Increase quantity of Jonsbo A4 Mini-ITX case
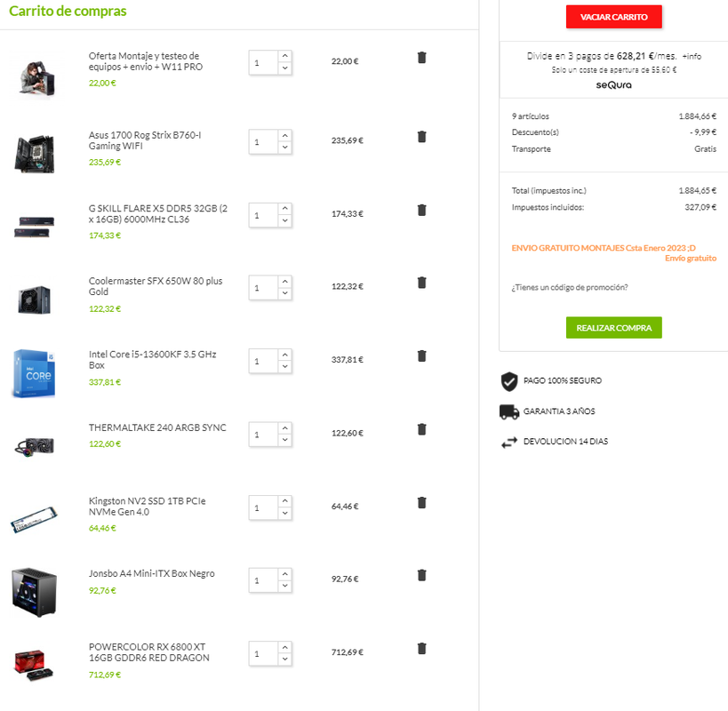 click(285, 574)
